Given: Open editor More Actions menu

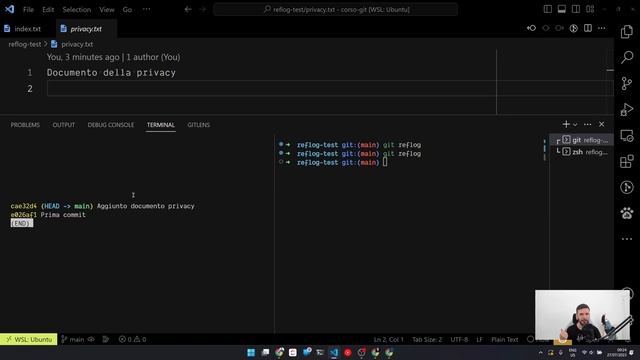Looking at the screenshot, I should 602,28.
